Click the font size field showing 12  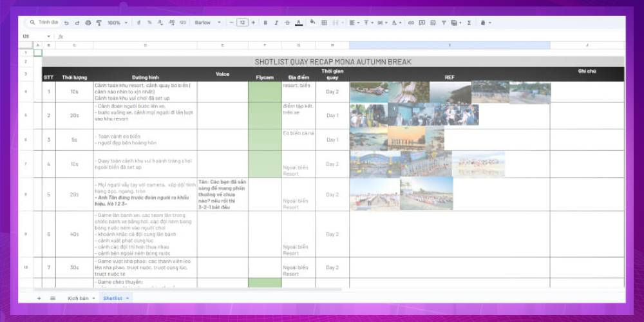click(x=242, y=23)
